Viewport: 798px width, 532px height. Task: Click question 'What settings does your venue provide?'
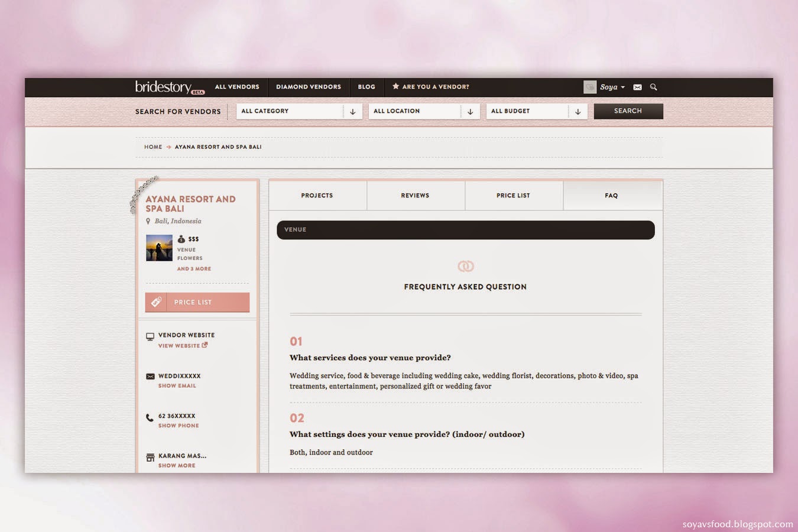407,434
